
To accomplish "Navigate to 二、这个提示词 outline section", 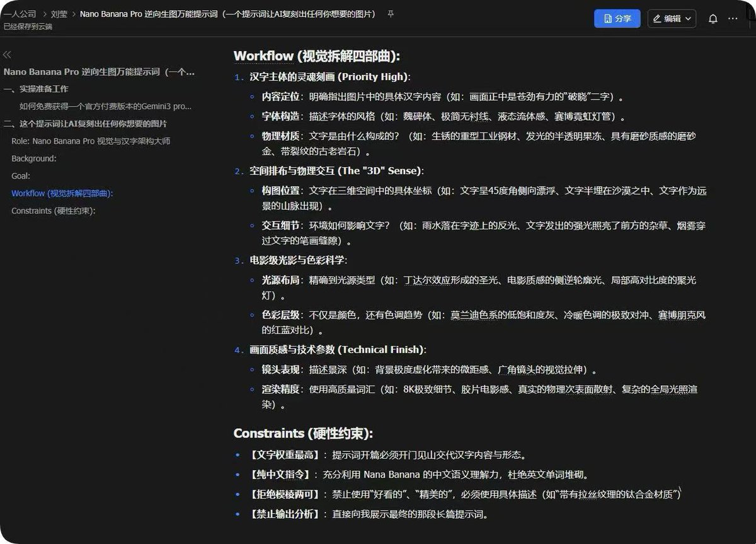I will (85, 124).
